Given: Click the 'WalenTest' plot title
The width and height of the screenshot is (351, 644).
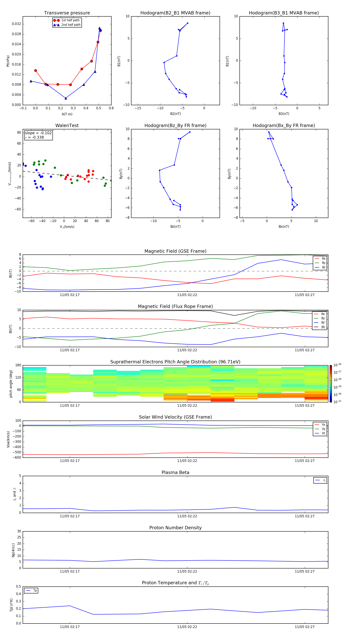Looking at the screenshot, I should click(67, 125).
